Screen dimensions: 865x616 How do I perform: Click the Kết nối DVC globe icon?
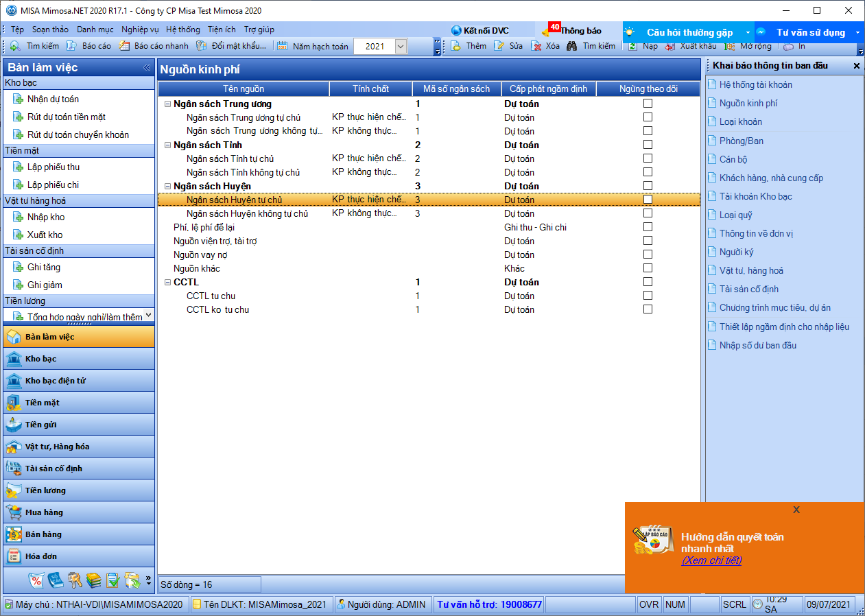pos(457,31)
